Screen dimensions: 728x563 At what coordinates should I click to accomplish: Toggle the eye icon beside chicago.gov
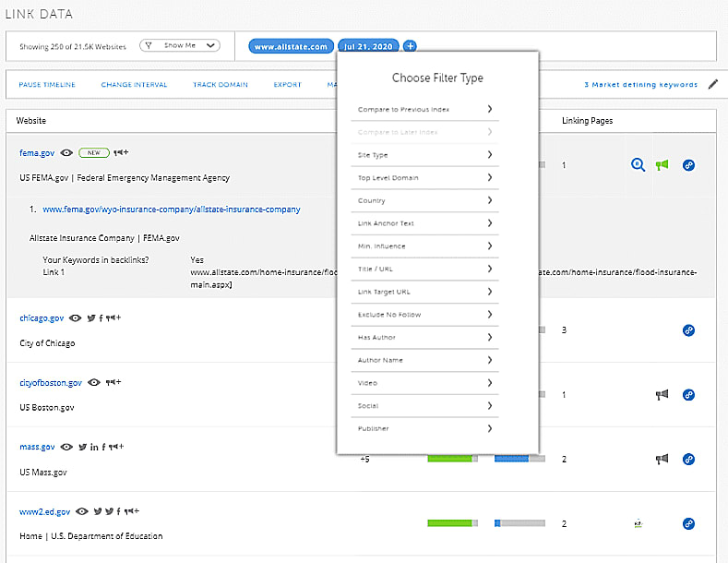tap(76, 318)
